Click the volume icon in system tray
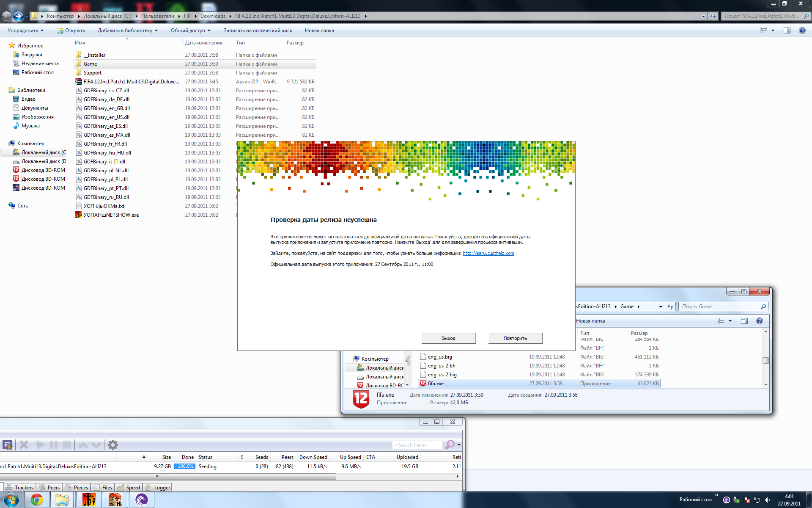The image size is (812, 508). coord(768,500)
